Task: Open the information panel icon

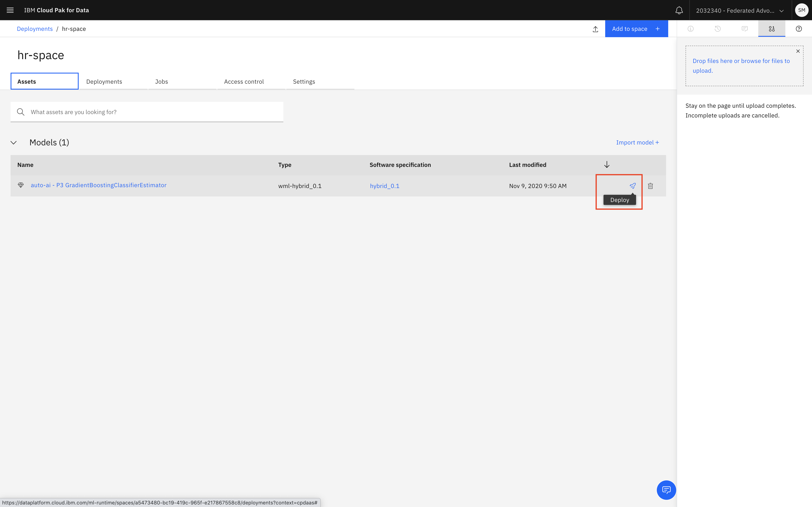Action: click(x=691, y=29)
